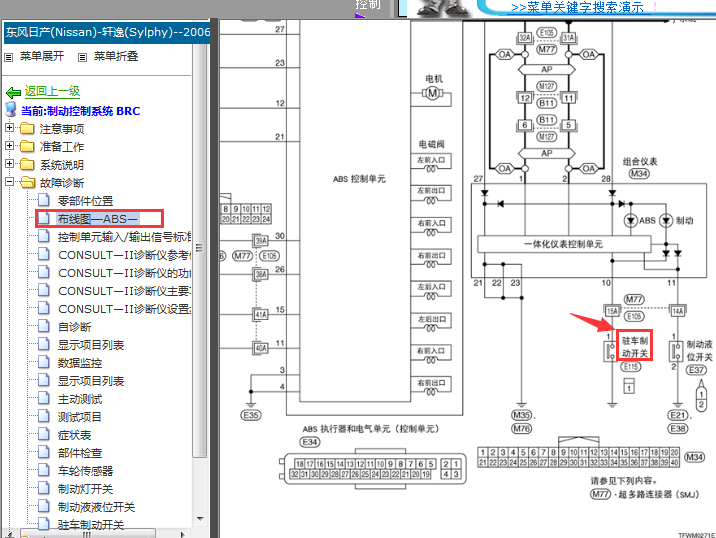Open CONSULT—II诊断仪的功能 entry
The image size is (716, 538).
click(x=125, y=273)
